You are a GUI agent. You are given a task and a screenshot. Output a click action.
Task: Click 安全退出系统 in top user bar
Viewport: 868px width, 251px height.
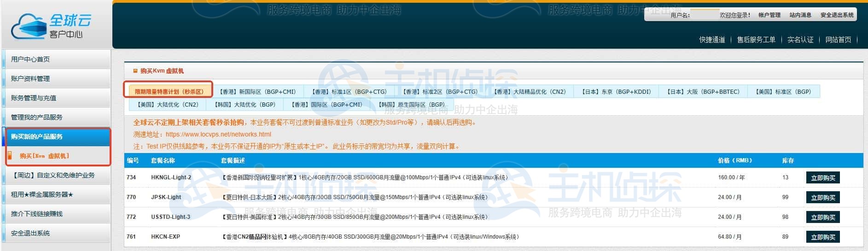pyautogui.click(x=837, y=15)
